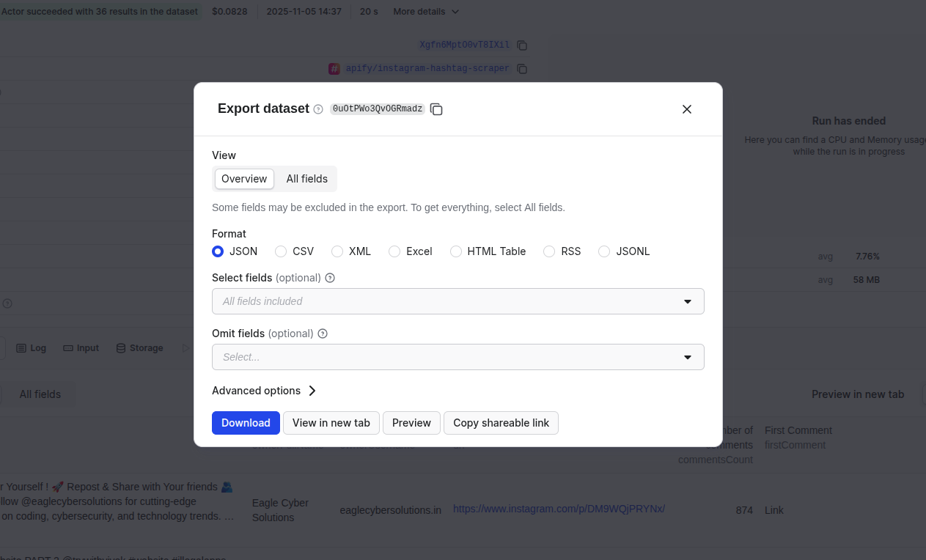Copy the dataset ID 0uOtPWo3QvOGRmadz

pyautogui.click(x=436, y=108)
